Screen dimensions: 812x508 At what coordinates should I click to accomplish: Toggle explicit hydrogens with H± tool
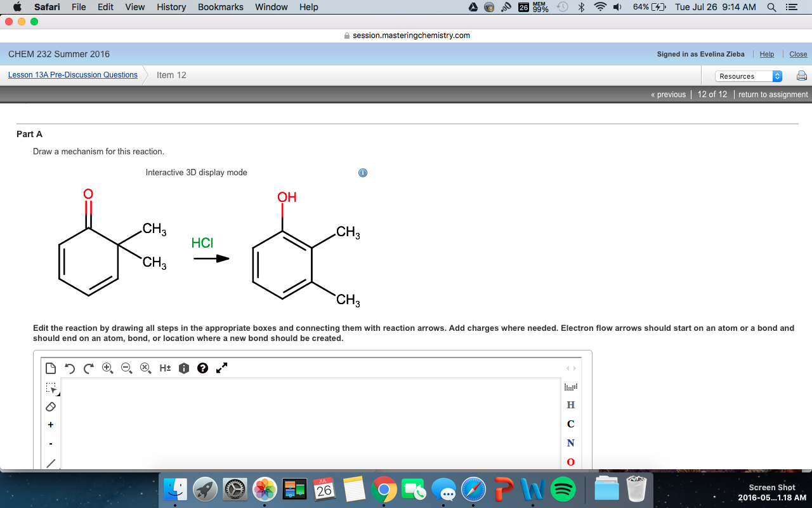(x=164, y=368)
